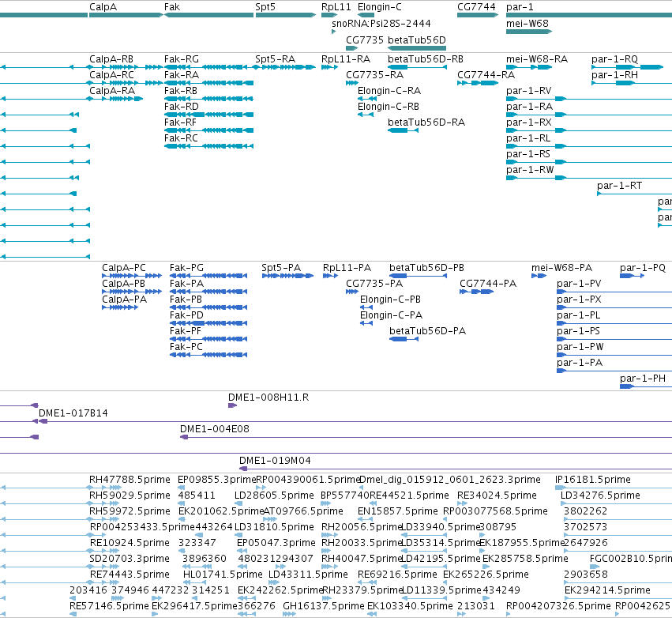Select the betaTub56D gene bar
Image resolution: width=672 pixels, height=618 pixels.
(417, 48)
